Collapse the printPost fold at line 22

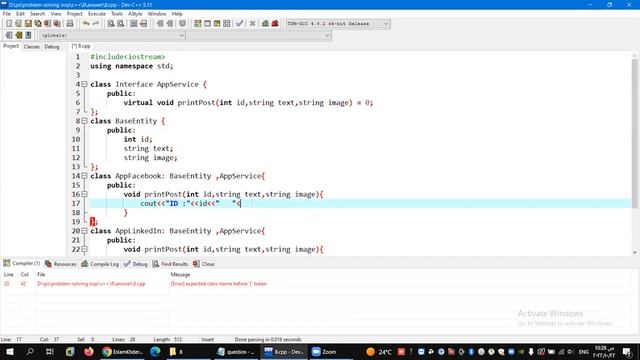point(84,249)
